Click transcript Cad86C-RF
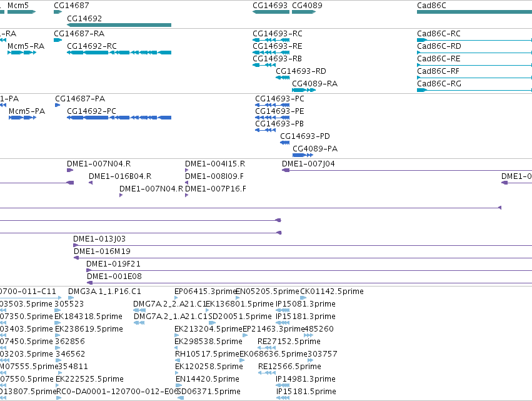The image size is (532, 401). coord(474,78)
